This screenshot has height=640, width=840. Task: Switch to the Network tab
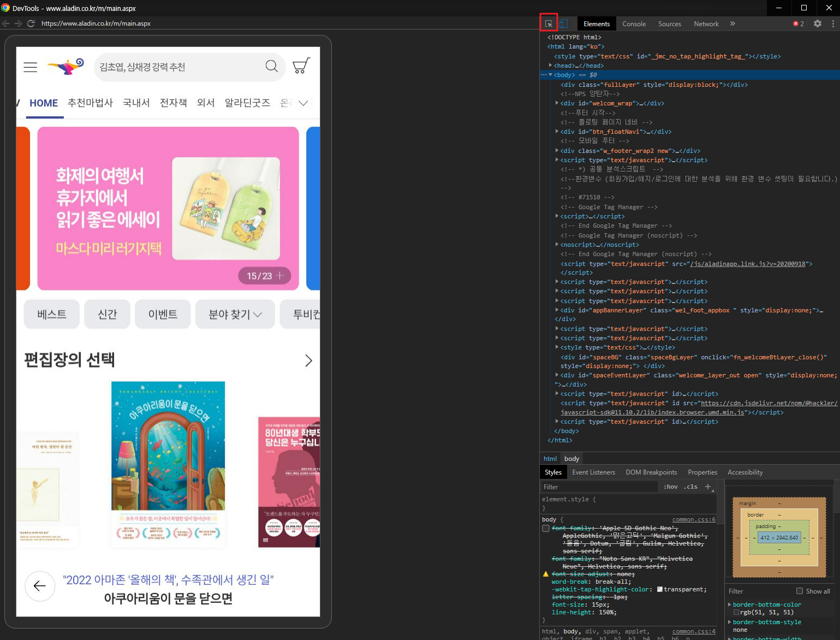coord(706,23)
